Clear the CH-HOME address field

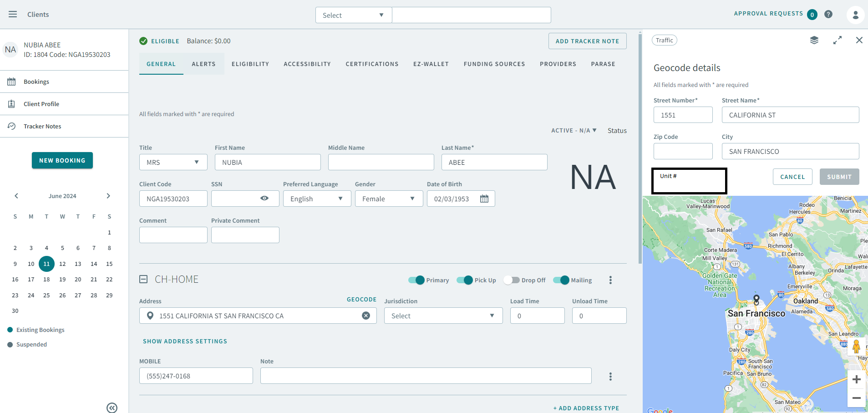click(x=366, y=316)
